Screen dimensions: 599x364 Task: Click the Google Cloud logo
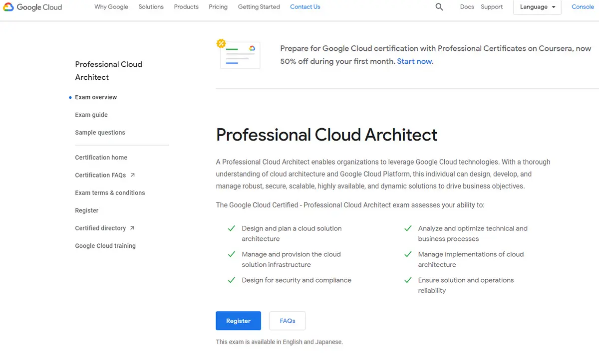coord(32,7)
